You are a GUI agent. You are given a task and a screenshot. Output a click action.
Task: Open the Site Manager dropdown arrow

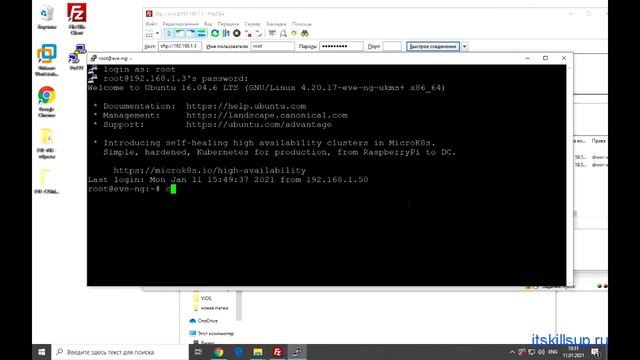157,33
